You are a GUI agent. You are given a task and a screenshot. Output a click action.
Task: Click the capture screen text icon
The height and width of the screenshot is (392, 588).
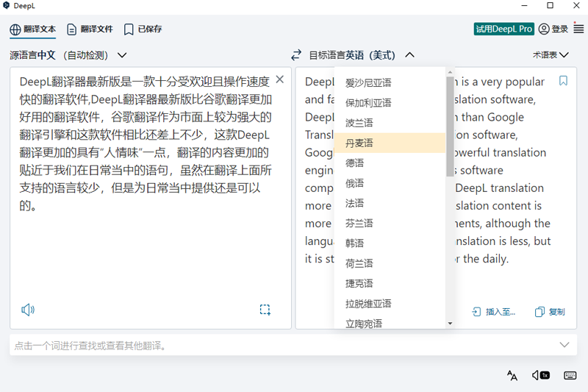click(265, 310)
